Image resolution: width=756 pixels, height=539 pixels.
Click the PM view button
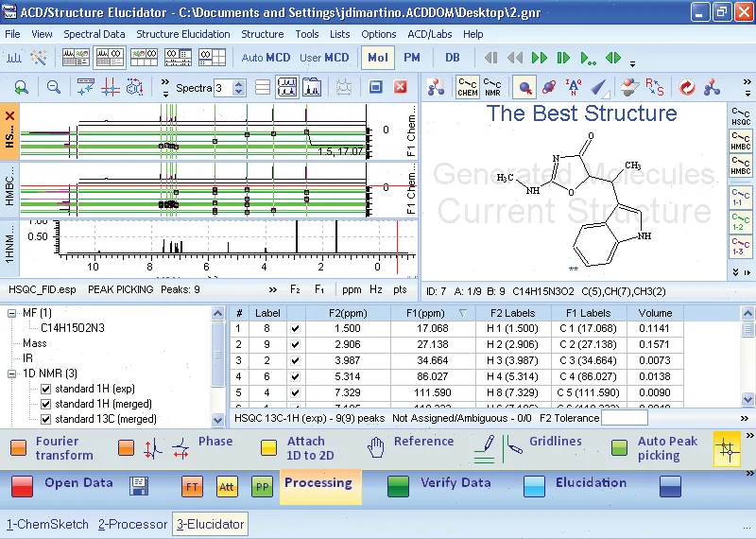pos(412,58)
